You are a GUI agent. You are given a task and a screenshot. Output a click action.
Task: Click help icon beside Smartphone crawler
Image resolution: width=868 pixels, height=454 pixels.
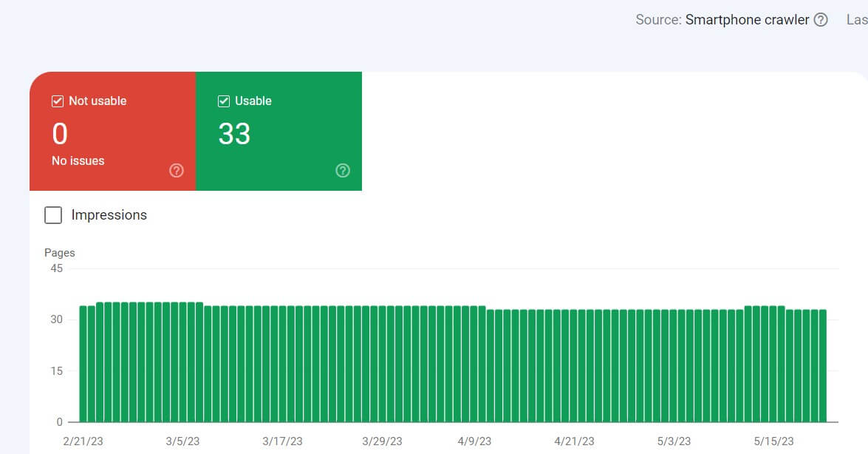tap(820, 20)
